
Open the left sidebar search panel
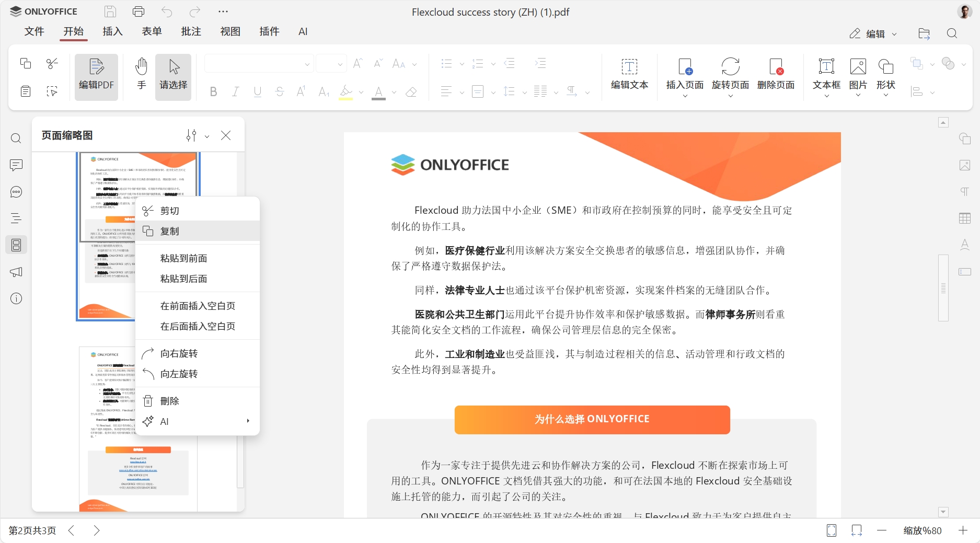point(16,138)
